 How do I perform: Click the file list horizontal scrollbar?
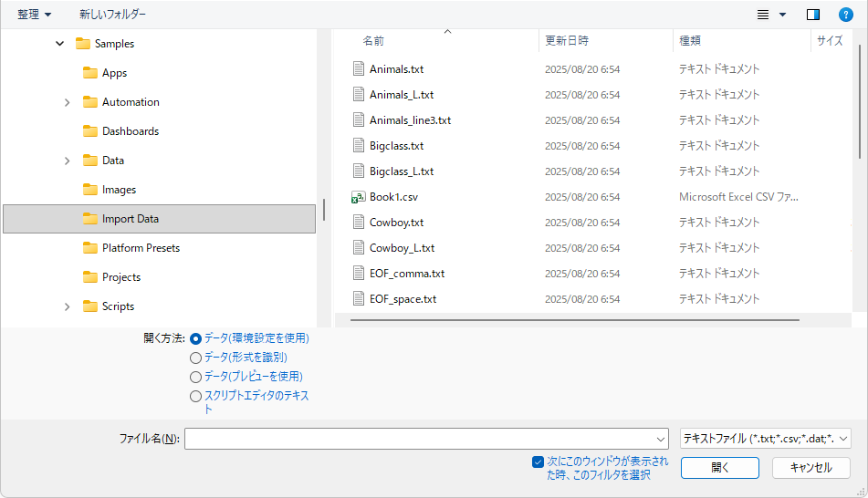pos(575,320)
